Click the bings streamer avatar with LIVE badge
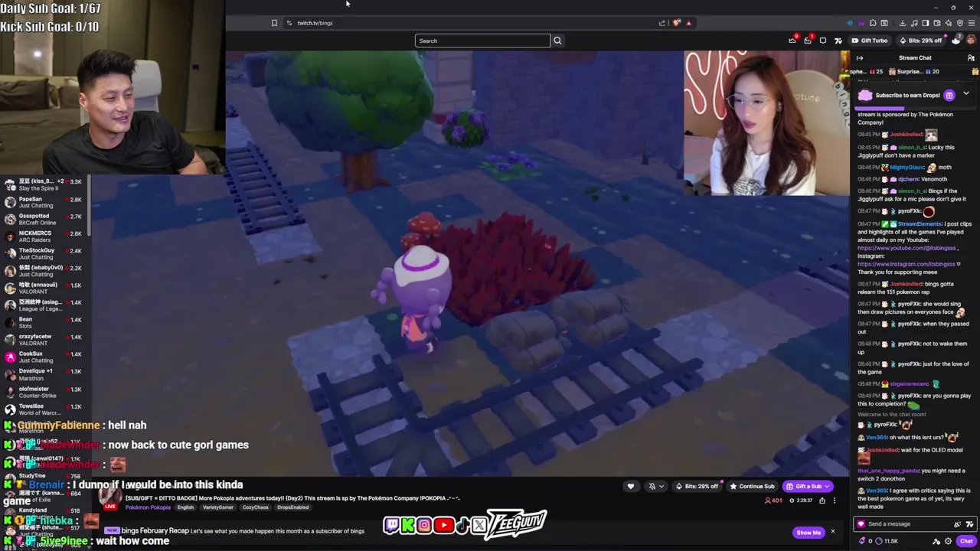This screenshot has height=551, width=980. click(110, 499)
